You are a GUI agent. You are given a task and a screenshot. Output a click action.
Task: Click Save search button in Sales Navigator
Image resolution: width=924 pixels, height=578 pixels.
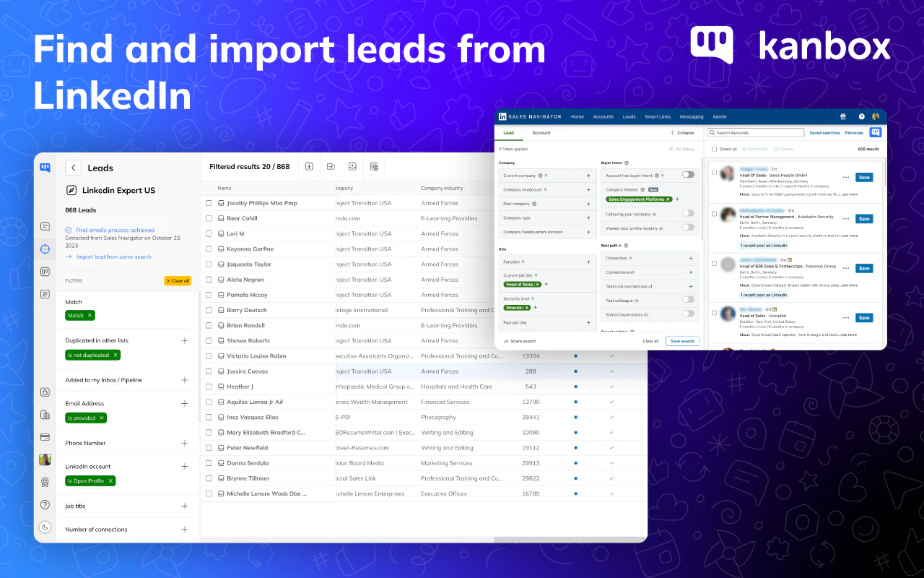[682, 341]
